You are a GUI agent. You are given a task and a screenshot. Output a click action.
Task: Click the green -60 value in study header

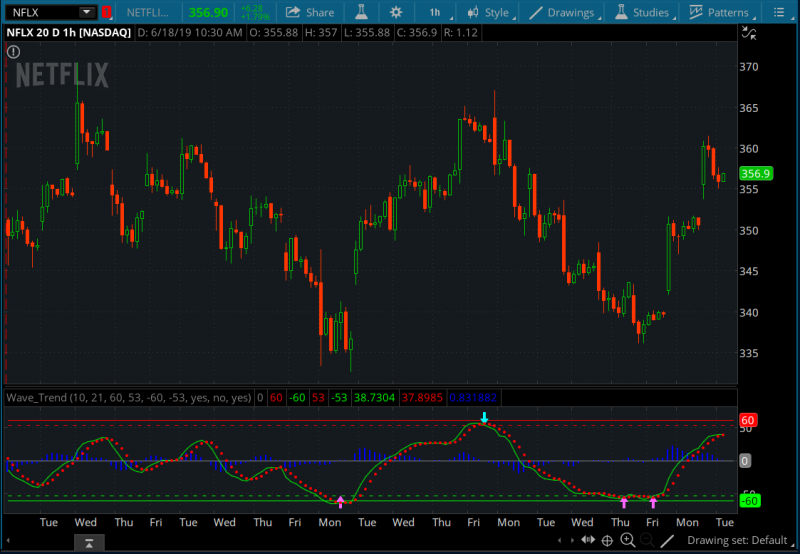coord(297,397)
